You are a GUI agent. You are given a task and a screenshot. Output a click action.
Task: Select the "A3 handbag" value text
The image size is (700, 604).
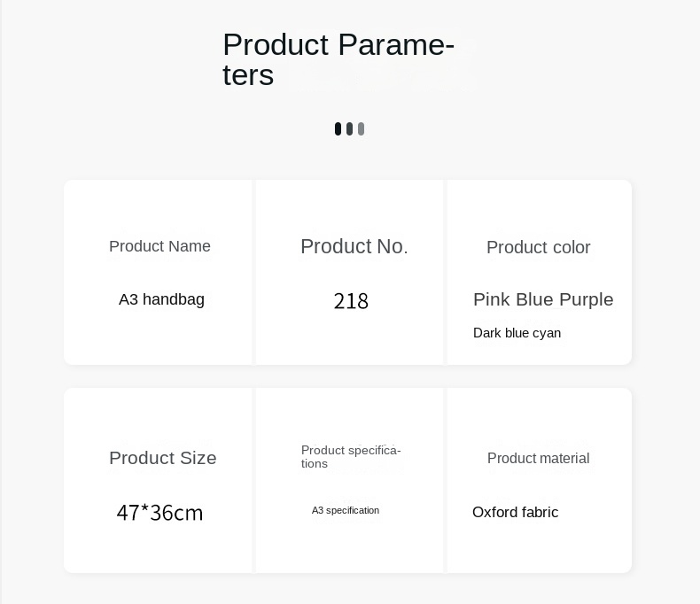click(x=161, y=299)
